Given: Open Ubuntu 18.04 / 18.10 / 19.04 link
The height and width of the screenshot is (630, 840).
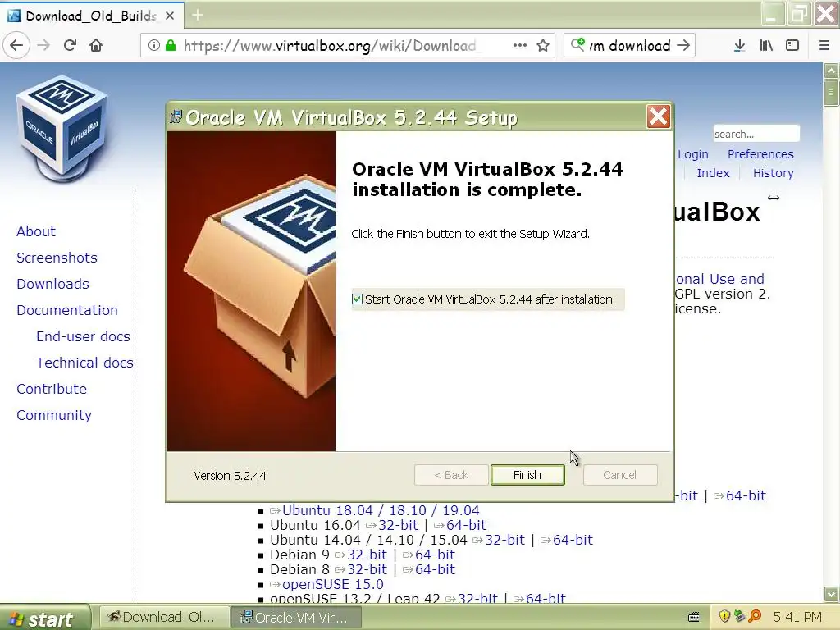Looking at the screenshot, I should 381,510.
